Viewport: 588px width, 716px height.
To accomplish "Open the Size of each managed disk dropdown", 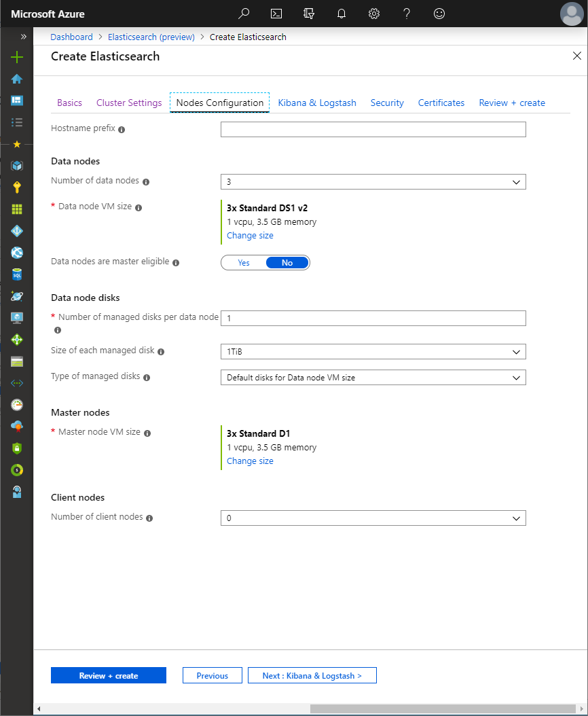I will [x=373, y=351].
